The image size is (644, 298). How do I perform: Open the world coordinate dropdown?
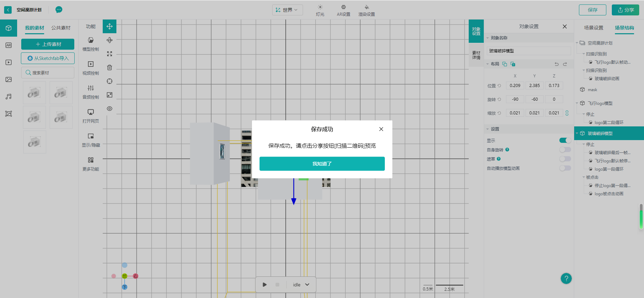click(287, 10)
